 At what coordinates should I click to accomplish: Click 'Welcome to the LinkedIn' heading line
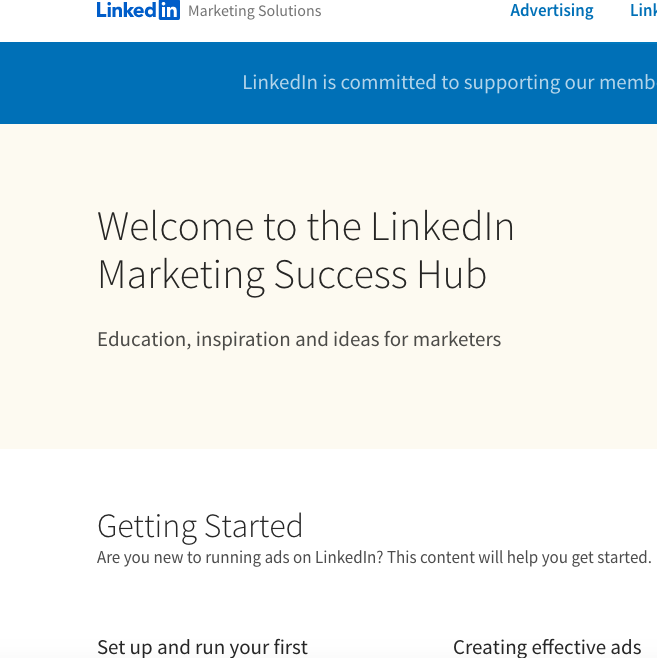point(305,227)
